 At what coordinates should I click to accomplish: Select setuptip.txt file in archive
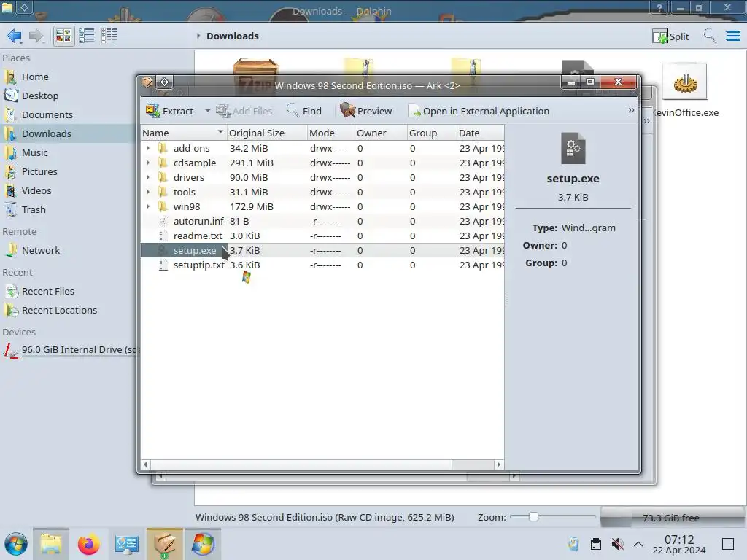pyautogui.click(x=198, y=265)
